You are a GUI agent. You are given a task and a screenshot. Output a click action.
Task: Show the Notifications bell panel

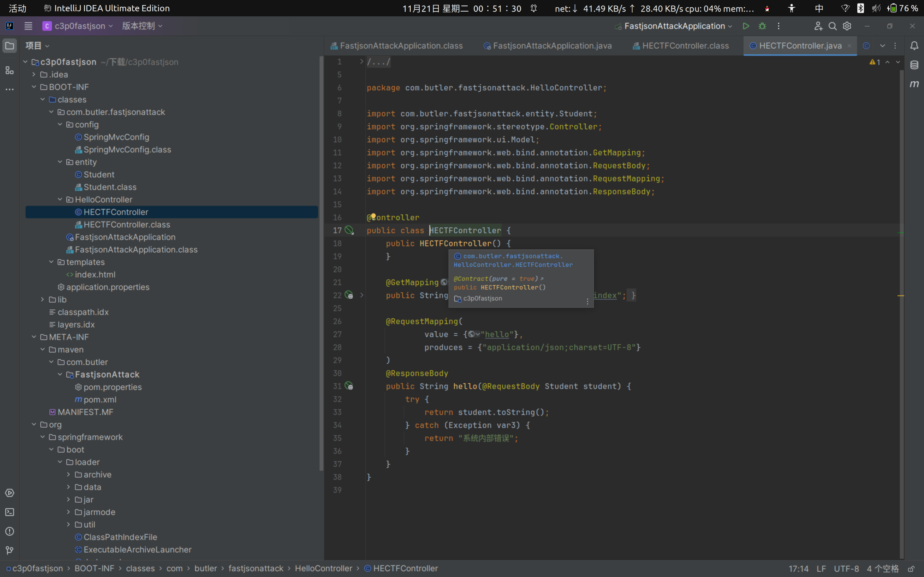click(914, 46)
